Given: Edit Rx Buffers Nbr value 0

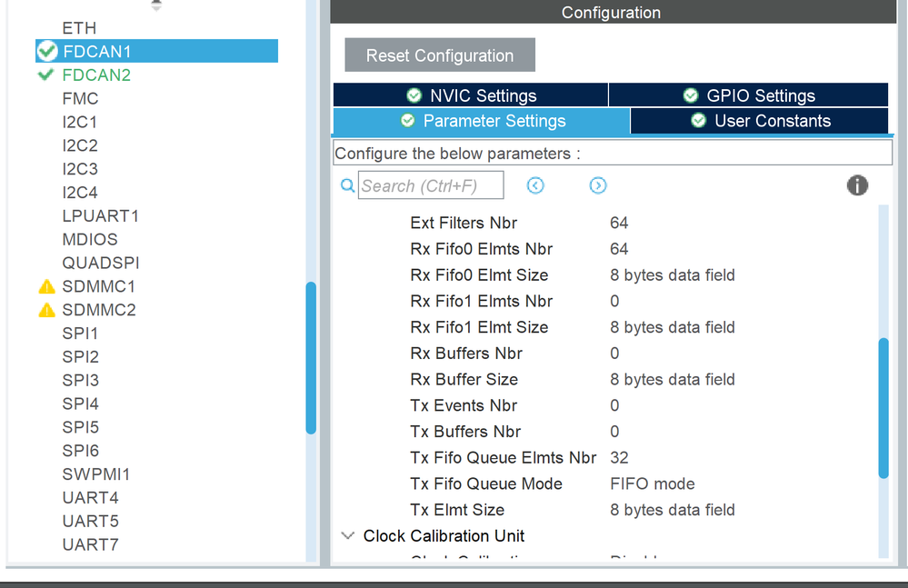Looking at the screenshot, I should point(614,353).
